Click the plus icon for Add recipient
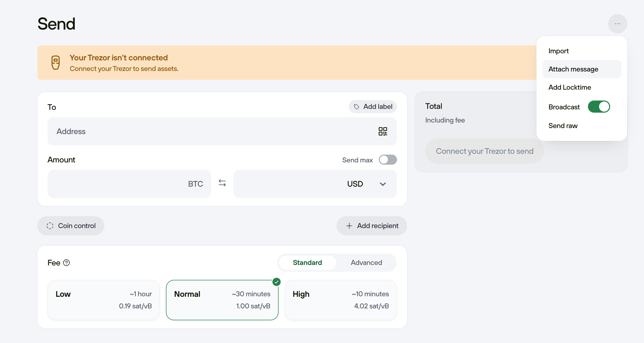This screenshot has height=343, width=644. (x=349, y=226)
